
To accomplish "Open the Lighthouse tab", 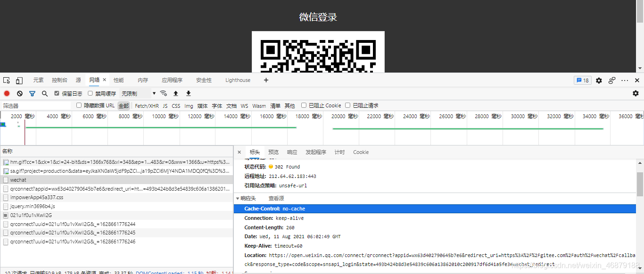I will tap(238, 80).
